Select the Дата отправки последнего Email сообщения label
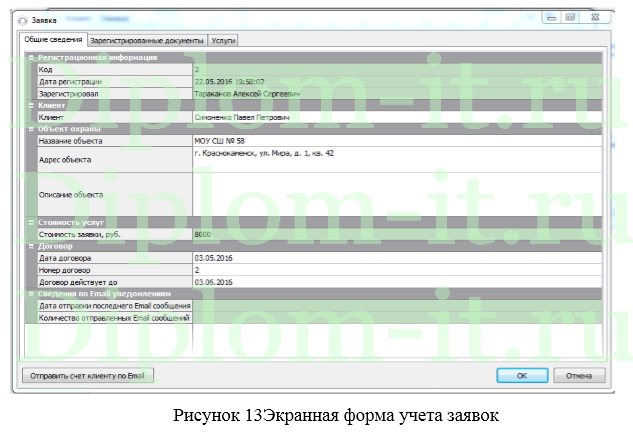The width and height of the screenshot is (633, 436). [x=115, y=306]
